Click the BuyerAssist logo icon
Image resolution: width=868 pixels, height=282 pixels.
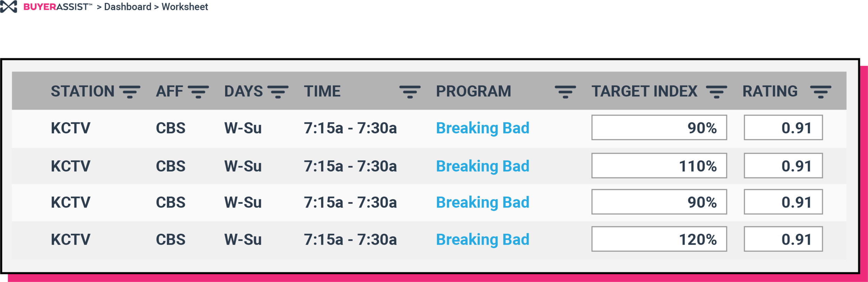coord(9,7)
